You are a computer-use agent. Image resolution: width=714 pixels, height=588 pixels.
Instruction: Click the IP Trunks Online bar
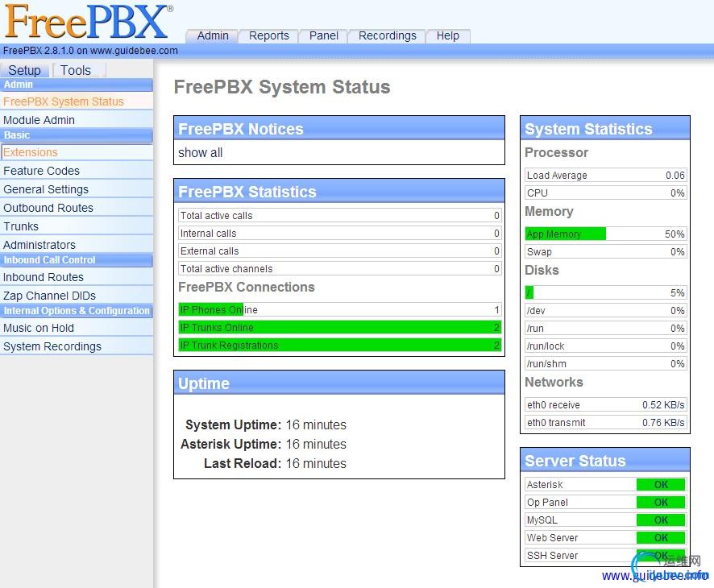pyautogui.click(x=340, y=328)
